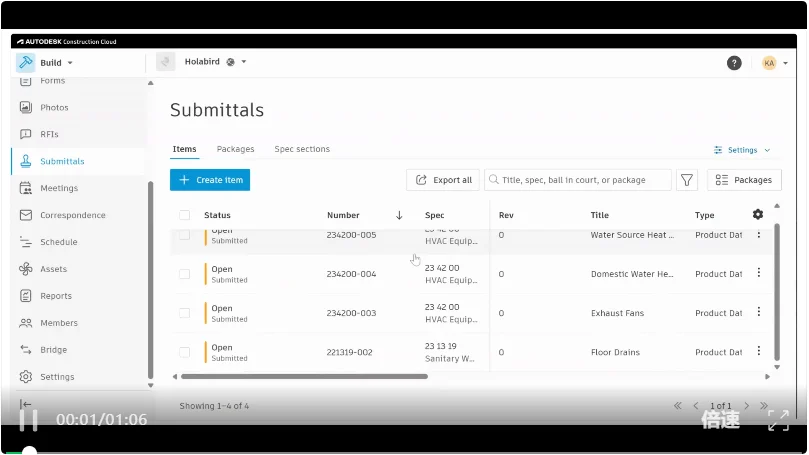Click the Create item button
The height and width of the screenshot is (455, 809).
point(210,180)
